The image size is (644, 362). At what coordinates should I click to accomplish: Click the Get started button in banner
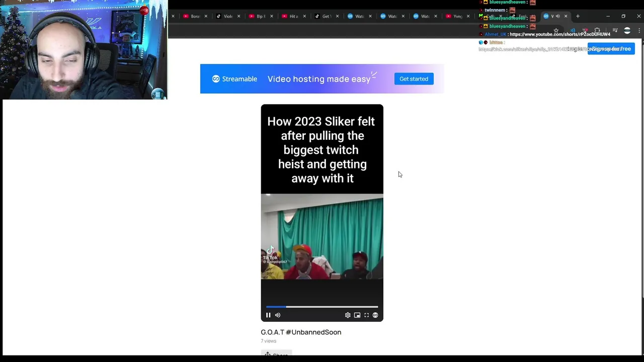(414, 79)
